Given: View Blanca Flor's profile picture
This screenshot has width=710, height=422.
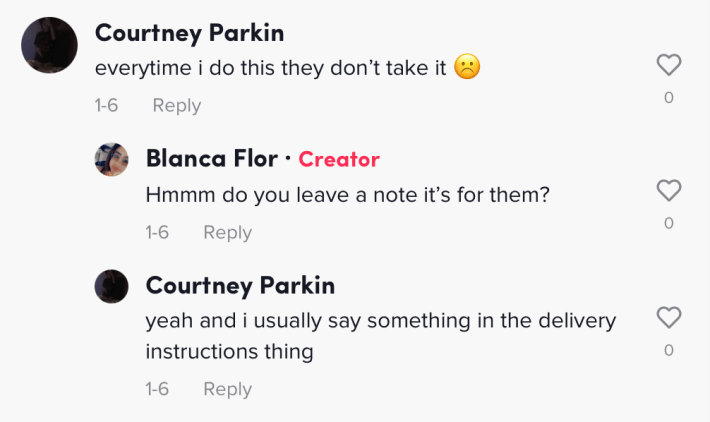Looking at the screenshot, I should tap(111, 159).
